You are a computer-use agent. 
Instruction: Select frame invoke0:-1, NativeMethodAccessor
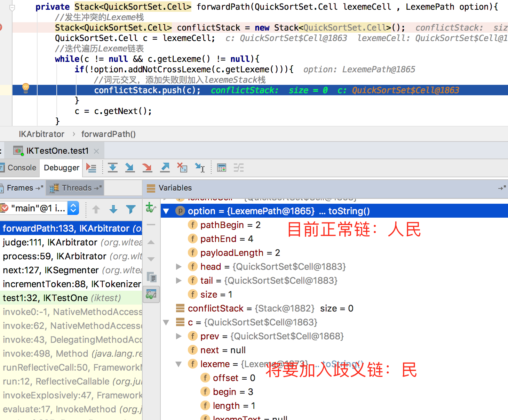point(71,312)
